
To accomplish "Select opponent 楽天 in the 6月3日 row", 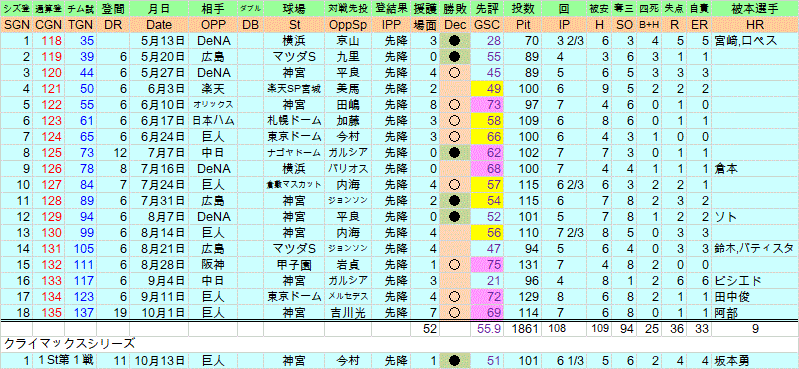I will coord(212,90).
